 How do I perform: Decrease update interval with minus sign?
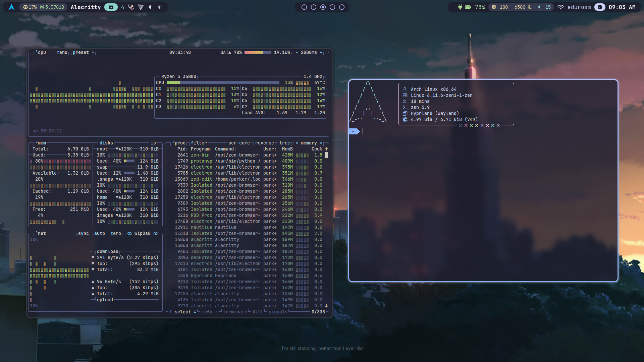point(297,52)
